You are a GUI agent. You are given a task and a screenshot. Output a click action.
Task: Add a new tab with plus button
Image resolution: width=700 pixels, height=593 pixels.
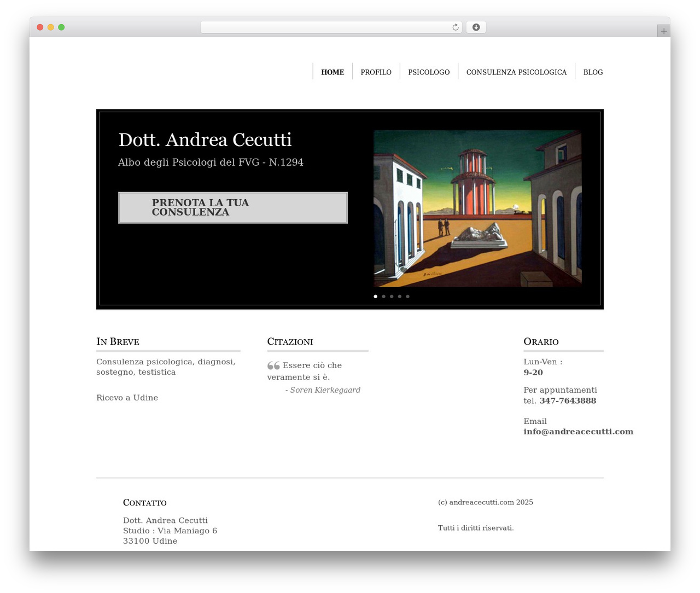663,31
